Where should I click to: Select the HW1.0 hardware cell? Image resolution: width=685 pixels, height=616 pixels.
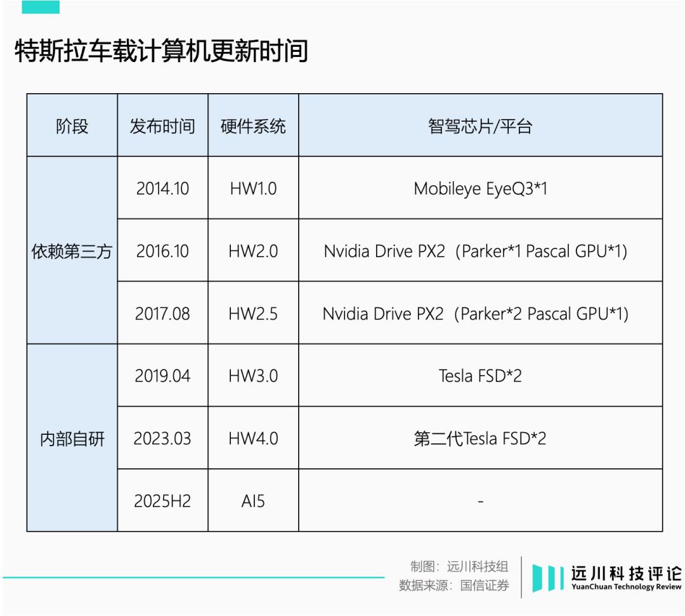point(253,188)
